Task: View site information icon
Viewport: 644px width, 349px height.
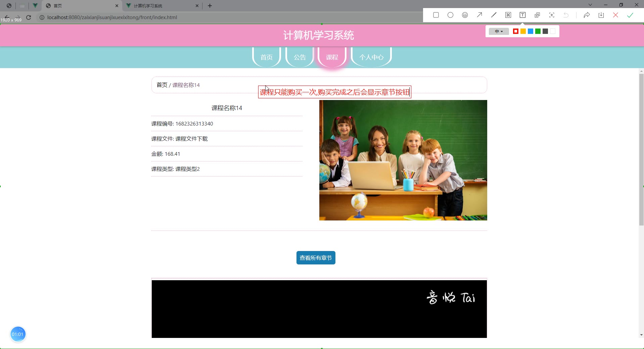Action: (x=42, y=17)
